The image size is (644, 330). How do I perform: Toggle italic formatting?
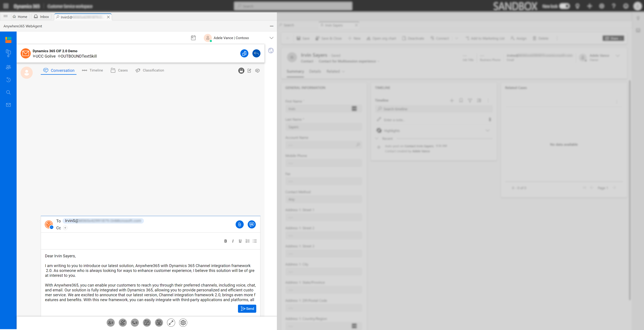coord(233,241)
